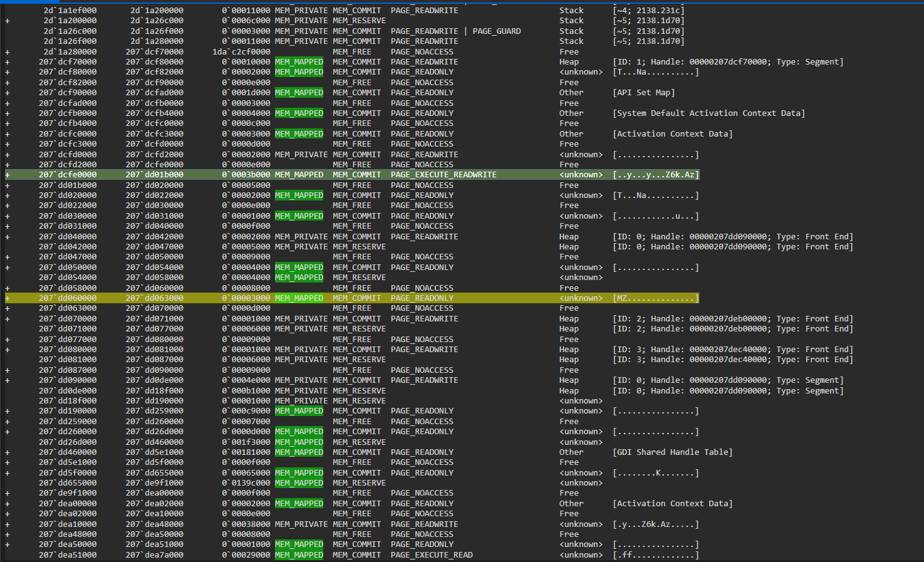
Task: Expand the Heap ID 1 Segment row
Action: tap(8, 62)
